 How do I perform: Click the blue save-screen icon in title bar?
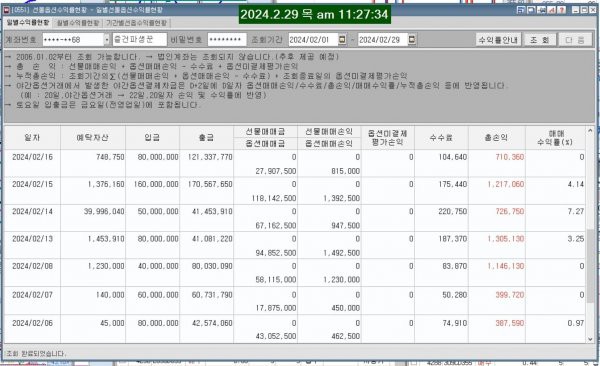click(x=521, y=10)
